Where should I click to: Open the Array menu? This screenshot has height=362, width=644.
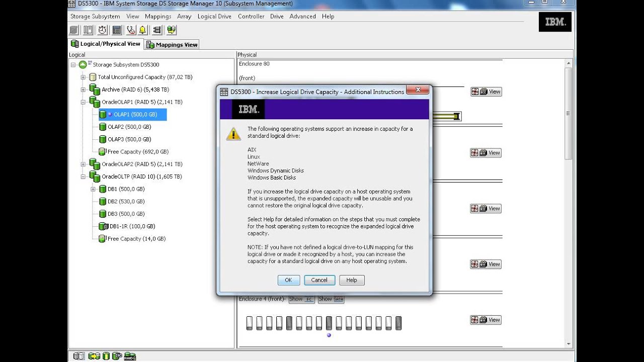click(x=184, y=16)
